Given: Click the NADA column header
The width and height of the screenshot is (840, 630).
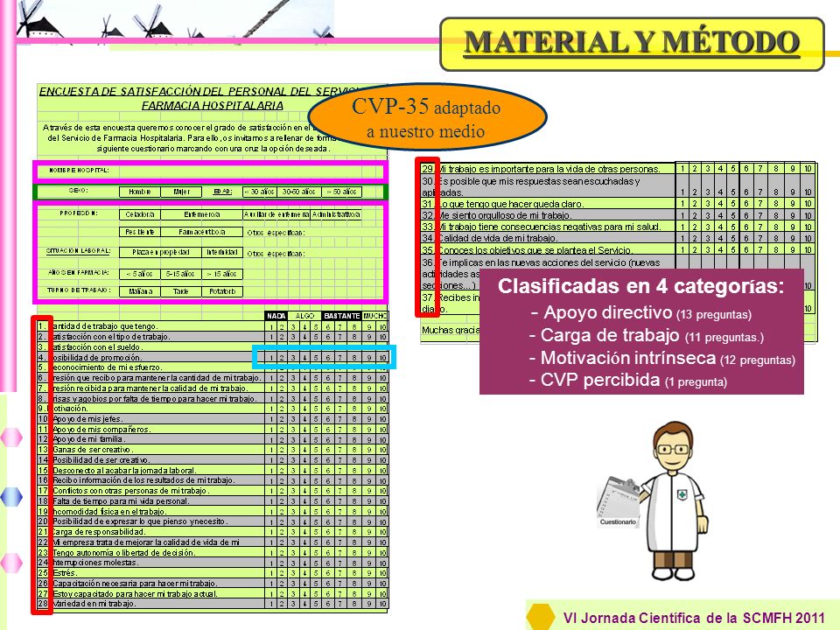Looking at the screenshot, I should 276,316.
